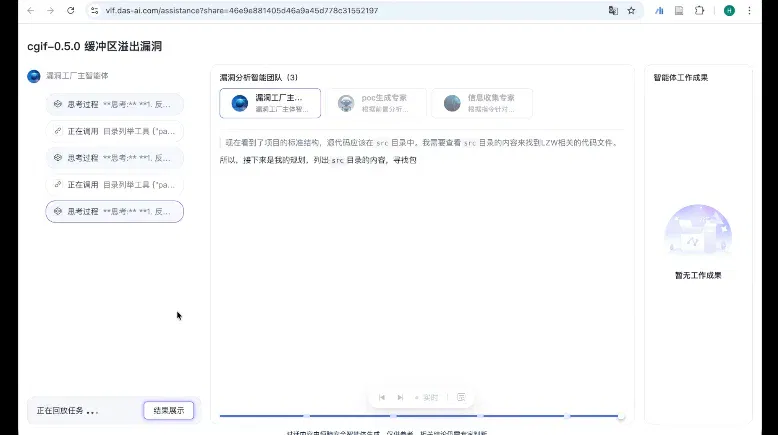This screenshot has height=435, width=778.
Task: Skip to next replay step
Action: click(400, 397)
